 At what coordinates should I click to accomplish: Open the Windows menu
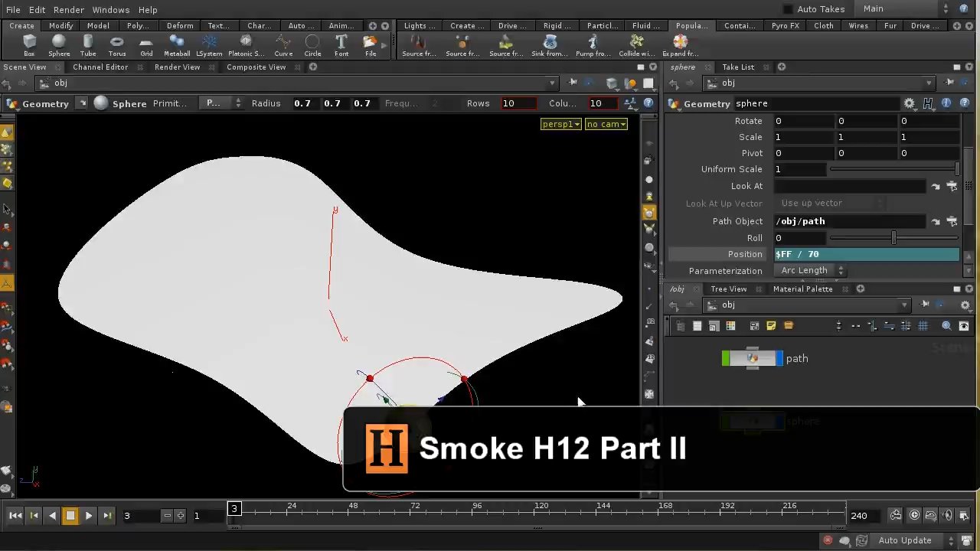click(111, 9)
